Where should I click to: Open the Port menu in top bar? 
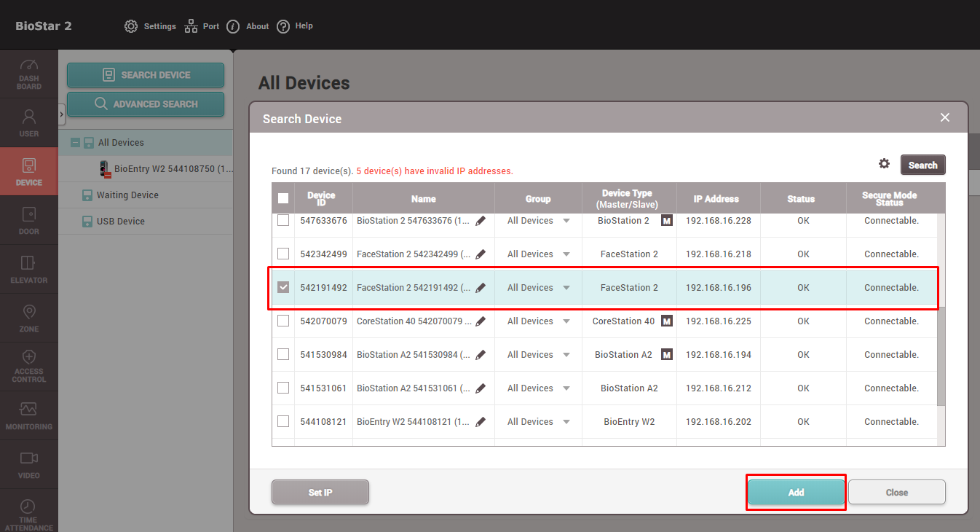click(202, 26)
